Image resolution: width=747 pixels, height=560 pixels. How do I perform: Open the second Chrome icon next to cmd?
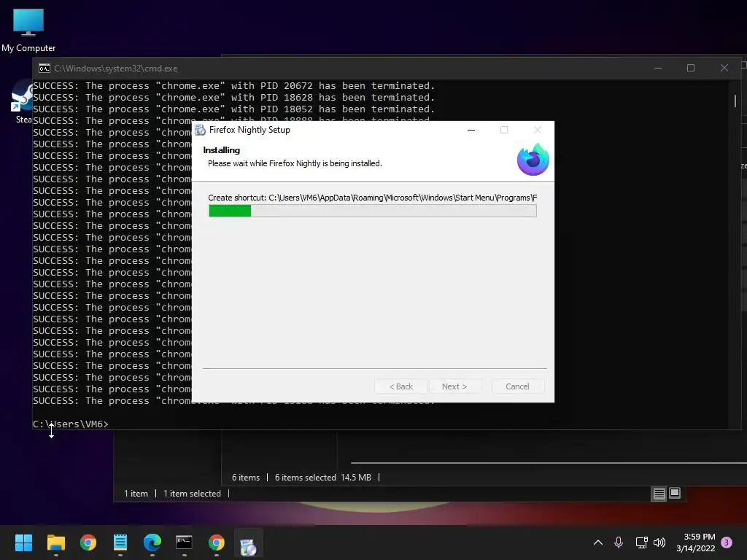[x=216, y=542]
